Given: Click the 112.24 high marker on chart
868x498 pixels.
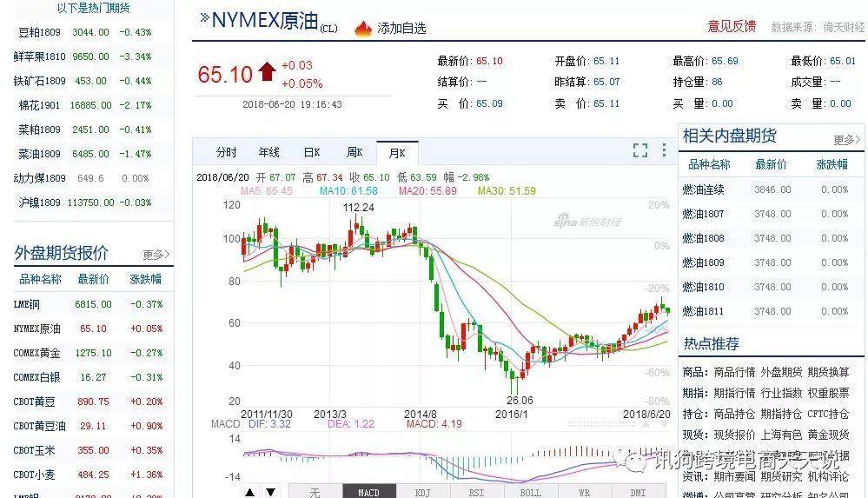Looking at the screenshot, I should [x=359, y=208].
